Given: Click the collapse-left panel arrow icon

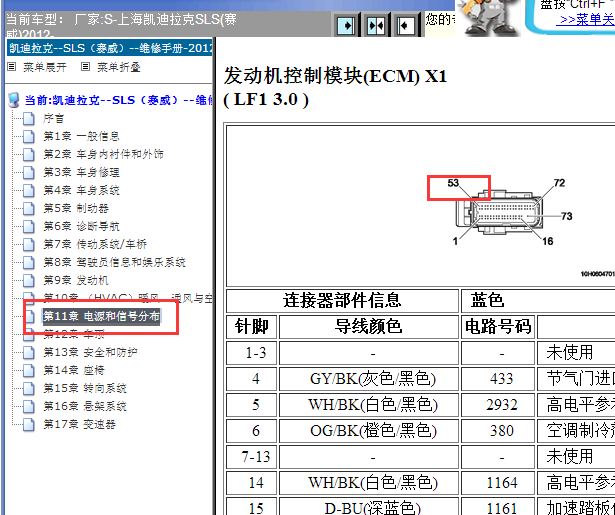Looking at the screenshot, I should click(405, 26).
